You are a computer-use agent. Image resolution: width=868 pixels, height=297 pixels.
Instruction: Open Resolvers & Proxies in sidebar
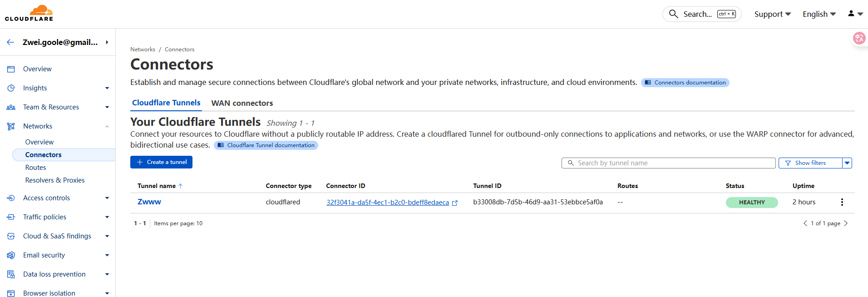pyautogui.click(x=55, y=180)
